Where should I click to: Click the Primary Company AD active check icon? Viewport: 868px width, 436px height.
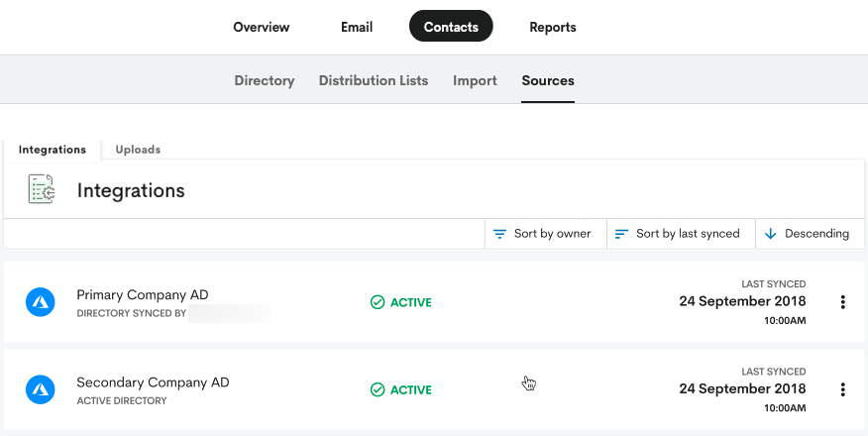pyautogui.click(x=378, y=302)
